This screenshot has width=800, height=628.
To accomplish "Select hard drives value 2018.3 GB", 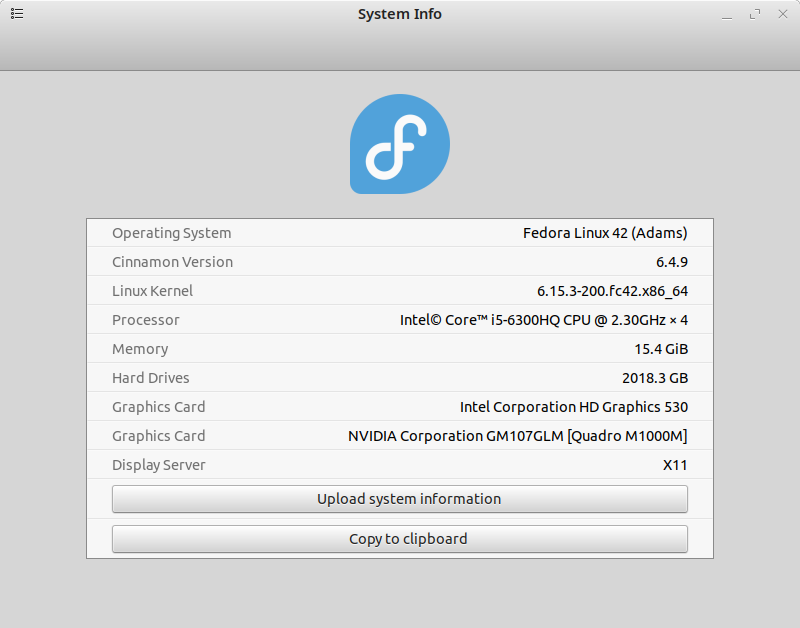I will pos(655,378).
